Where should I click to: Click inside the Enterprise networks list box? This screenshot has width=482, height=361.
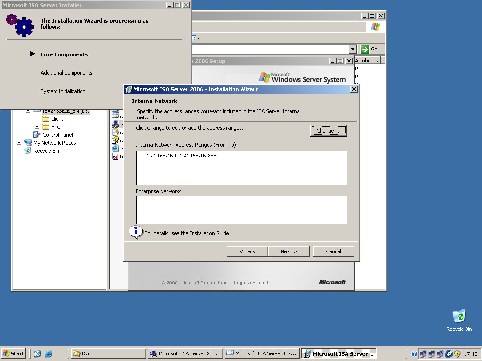241,210
